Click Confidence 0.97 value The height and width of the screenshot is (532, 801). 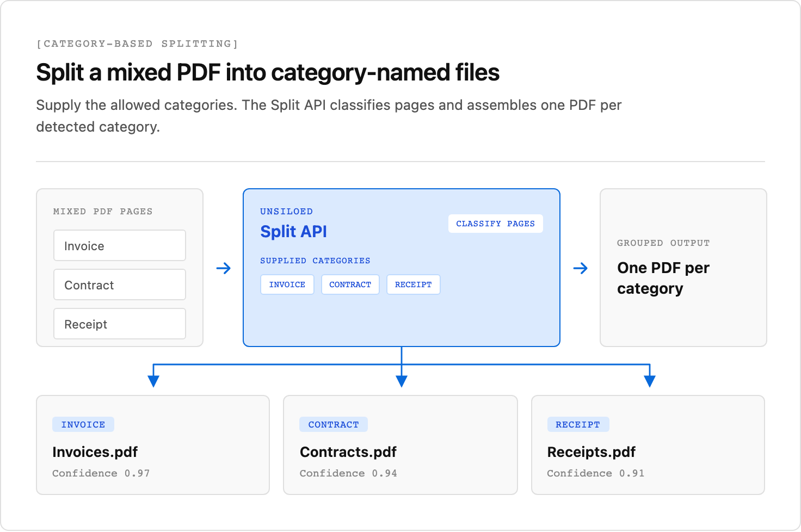(x=101, y=473)
